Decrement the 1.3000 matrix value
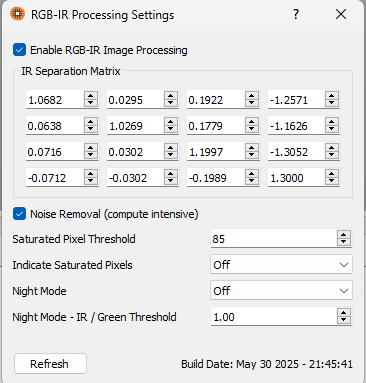This screenshot has height=383, width=366. (331, 181)
